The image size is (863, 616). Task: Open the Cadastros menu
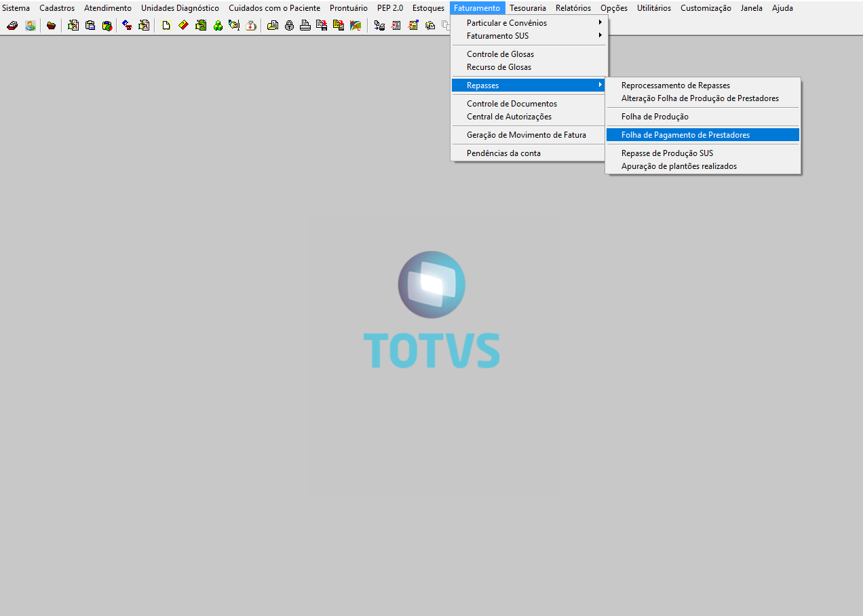pyautogui.click(x=57, y=8)
